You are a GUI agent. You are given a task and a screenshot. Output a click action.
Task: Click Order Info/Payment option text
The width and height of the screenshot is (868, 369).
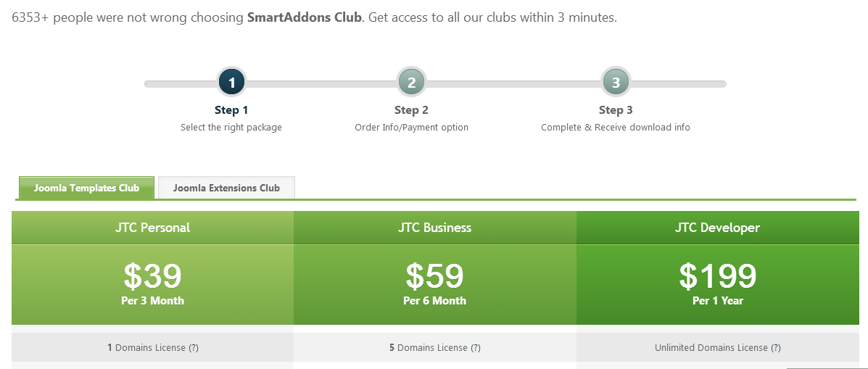(x=411, y=128)
